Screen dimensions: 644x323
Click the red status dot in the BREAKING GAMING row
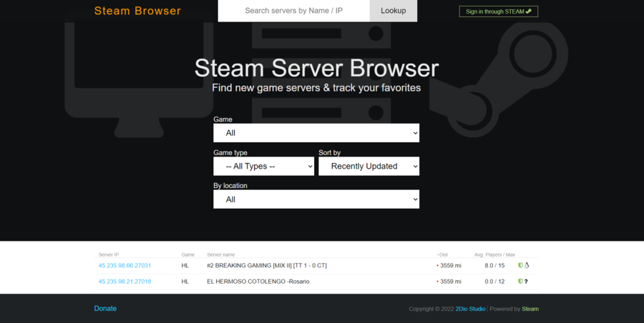point(437,266)
